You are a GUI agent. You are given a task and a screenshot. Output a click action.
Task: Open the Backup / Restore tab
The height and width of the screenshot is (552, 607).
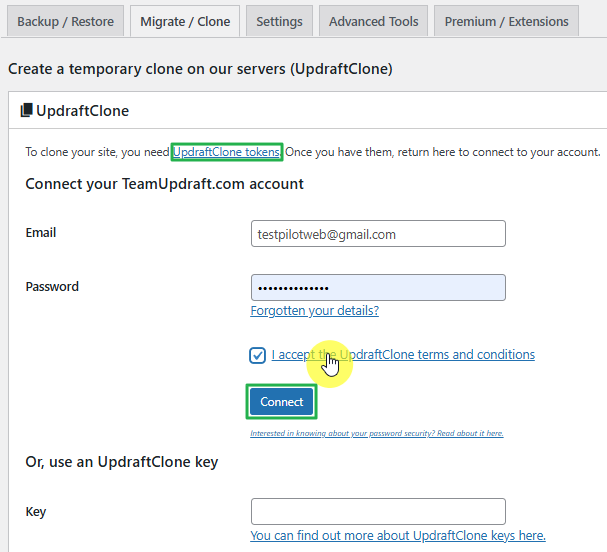pos(66,21)
